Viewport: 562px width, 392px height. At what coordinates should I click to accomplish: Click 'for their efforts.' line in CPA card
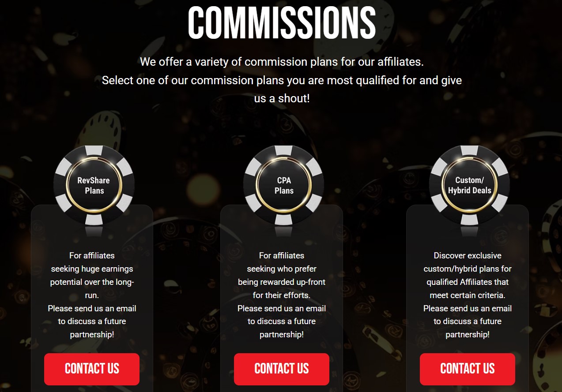282,295
